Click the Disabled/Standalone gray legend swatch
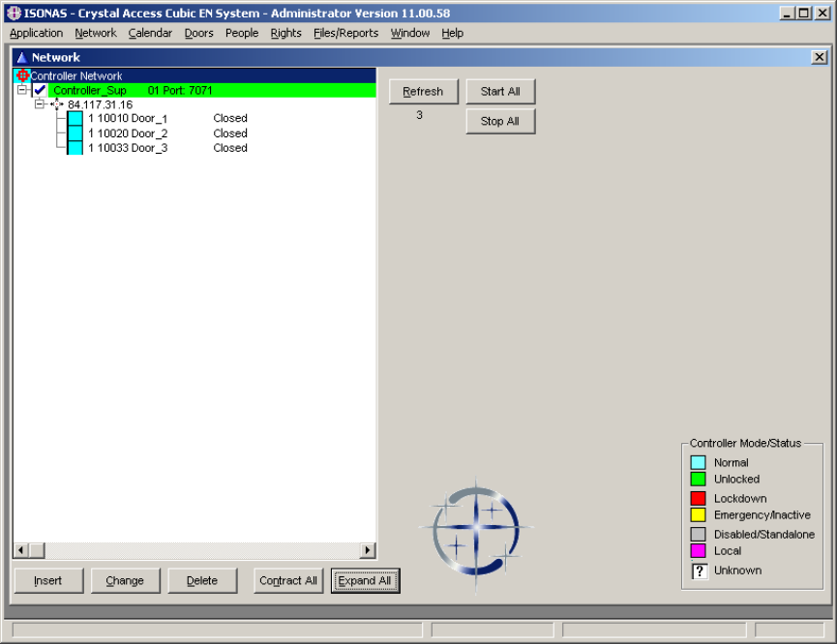Screen dimensions: 837x644 pyautogui.click(x=699, y=534)
